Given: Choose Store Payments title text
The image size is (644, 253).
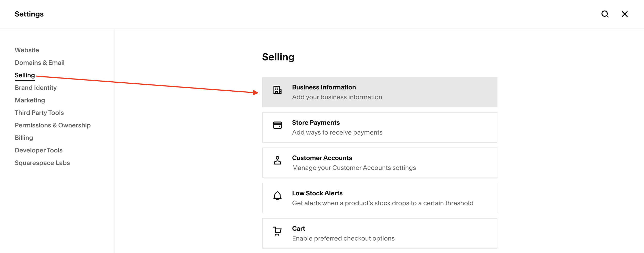Looking at the screenshot, I should click(x=316, y=123).
